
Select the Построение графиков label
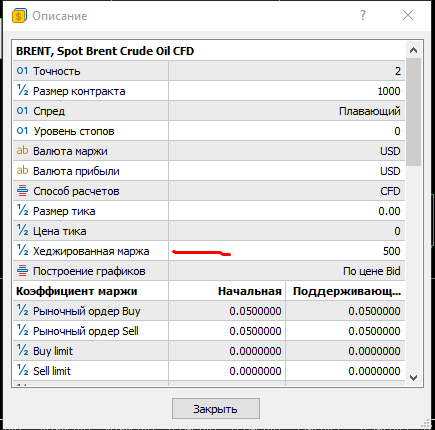tap(89, 271)
